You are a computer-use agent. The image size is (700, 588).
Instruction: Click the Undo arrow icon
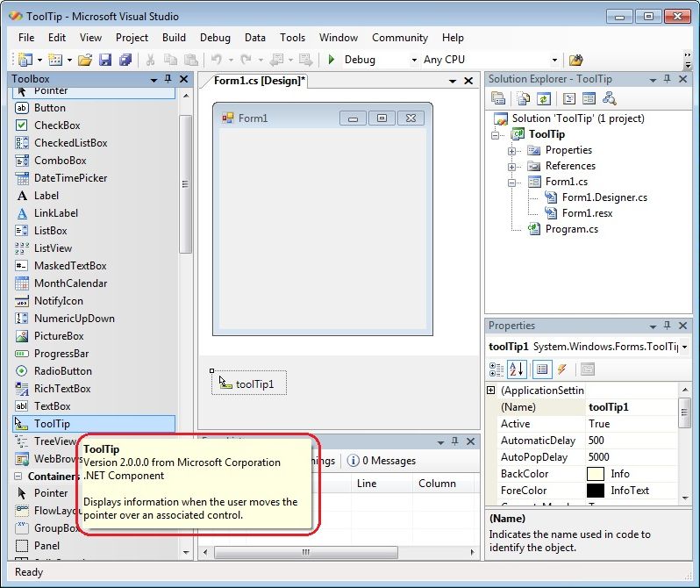pyautogui.click(x=217, y=60)
